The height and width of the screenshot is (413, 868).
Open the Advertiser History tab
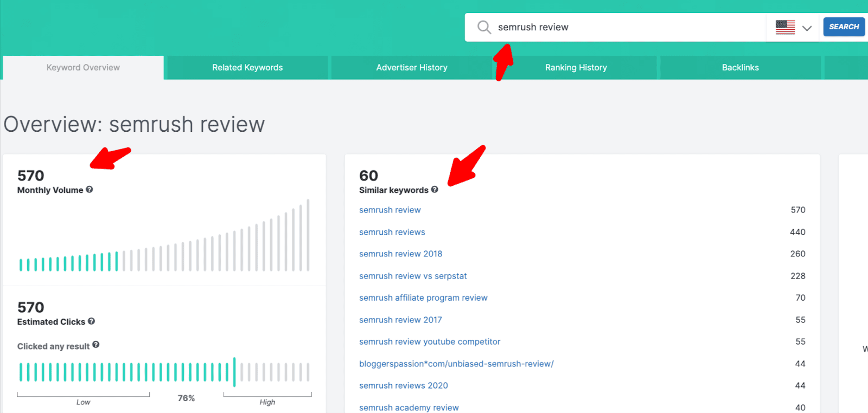412,68
